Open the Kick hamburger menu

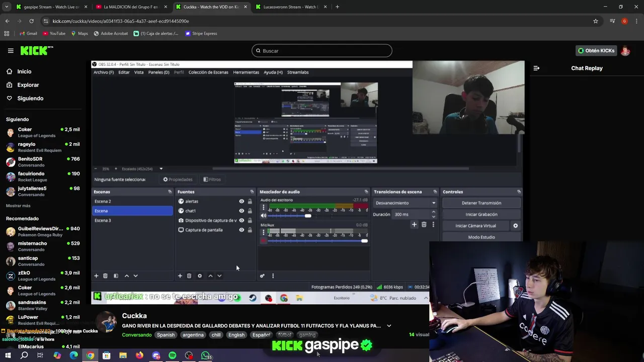(11, 51)
